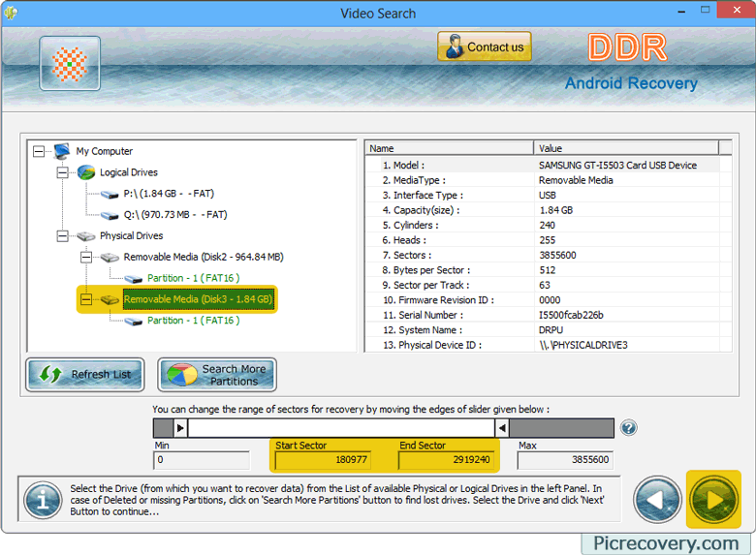Click the DDR checkered logo icon
Image resolution: width=756 pixels, height=555 pixels.
(x=70, y=64)
